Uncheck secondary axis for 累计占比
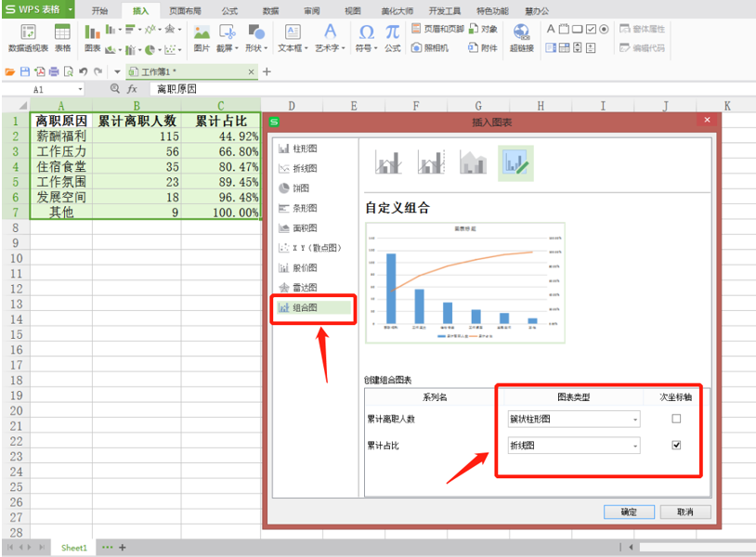 (676, 446)
